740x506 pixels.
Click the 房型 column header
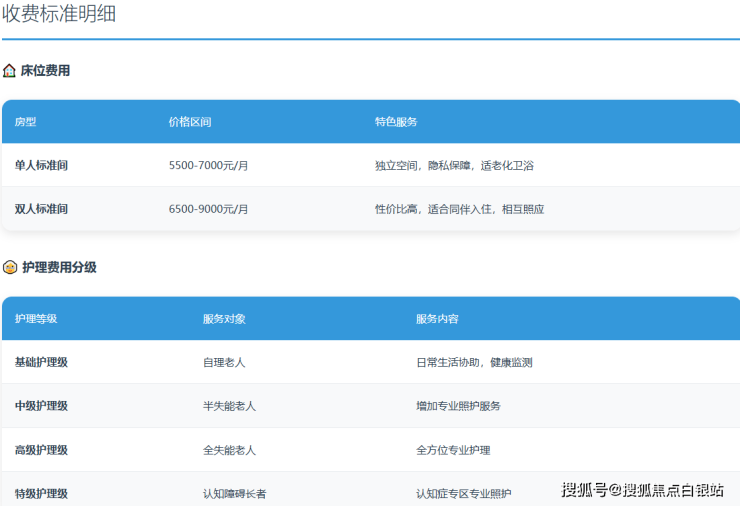[x=25, y=122]
